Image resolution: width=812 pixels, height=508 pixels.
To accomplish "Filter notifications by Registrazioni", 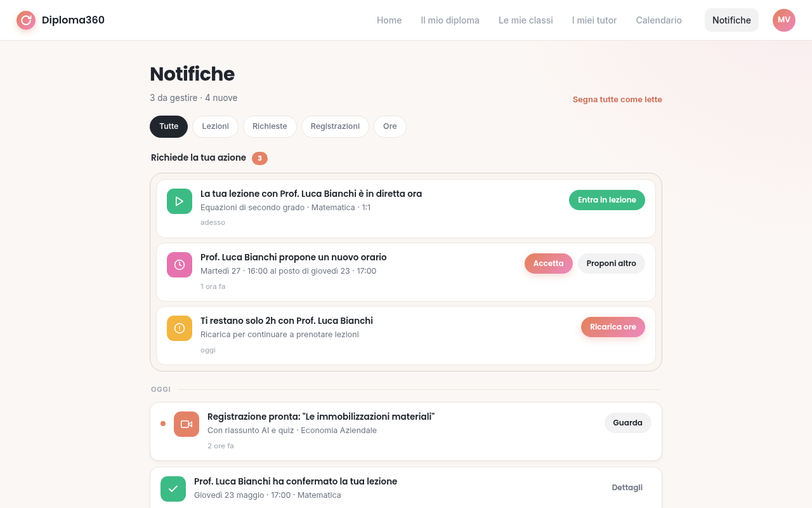I will coord(335,126).
